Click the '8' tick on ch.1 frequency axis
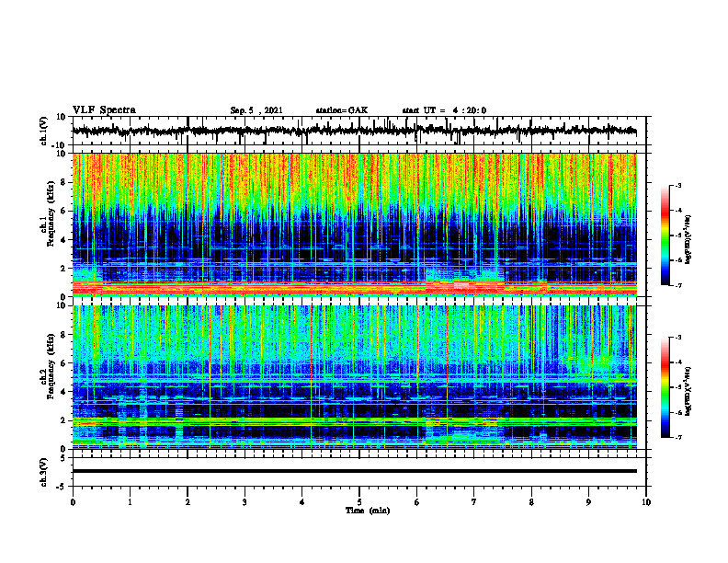 (63, 182)
